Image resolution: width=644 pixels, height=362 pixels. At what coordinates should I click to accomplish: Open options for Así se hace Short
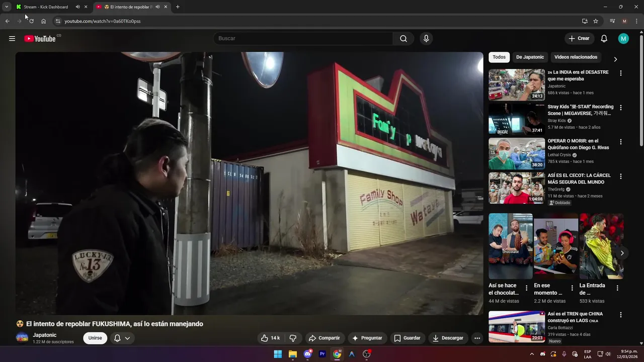[x=527, y=288]
